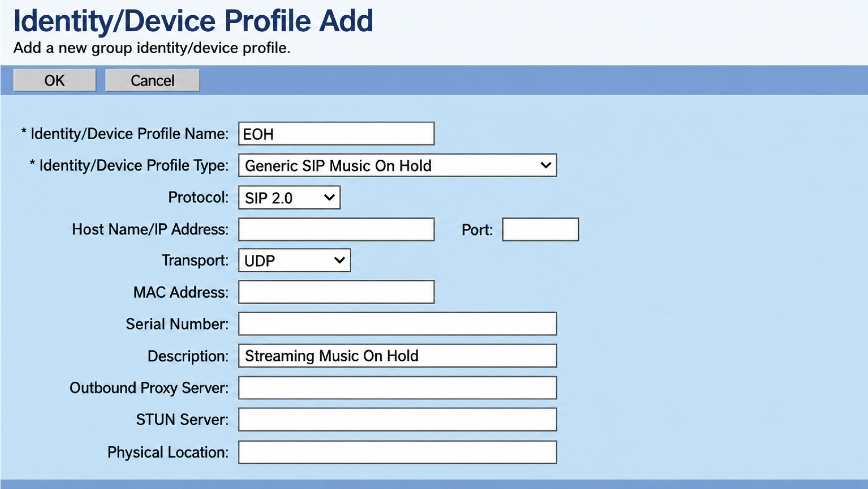Click the 'Transport:' label

[x=195, y=261]
